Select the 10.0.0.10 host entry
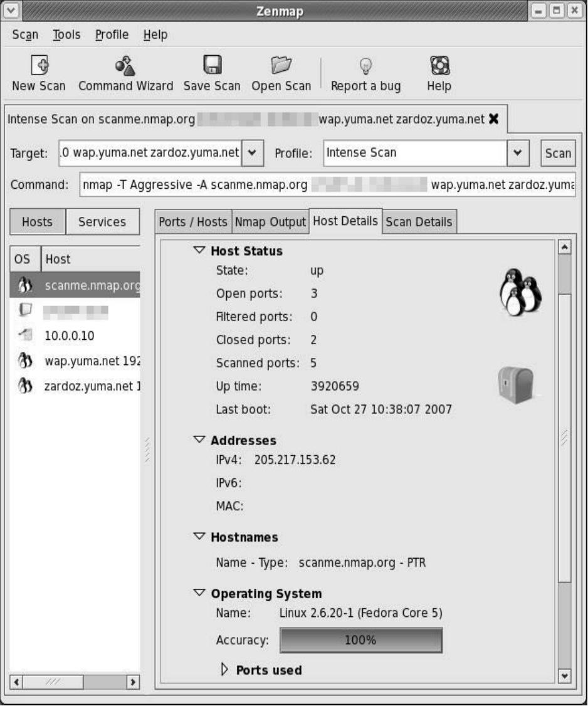This screenshot has height=706, width=588. click(x=69, y=335)
